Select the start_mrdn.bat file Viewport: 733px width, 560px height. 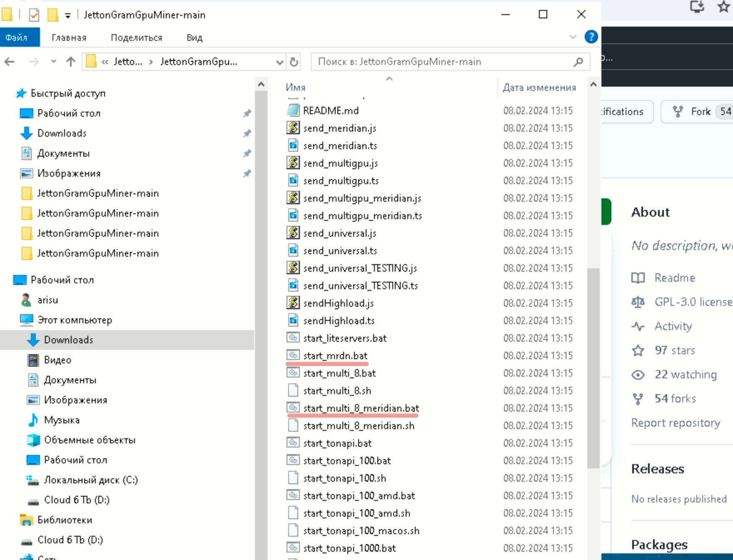(335, 355)
